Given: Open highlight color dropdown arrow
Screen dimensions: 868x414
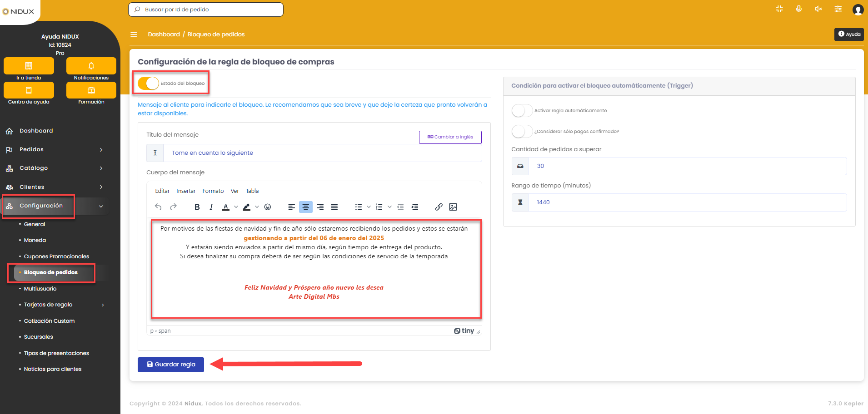Looking at the screenshot, I should click(x=257, y=207).
